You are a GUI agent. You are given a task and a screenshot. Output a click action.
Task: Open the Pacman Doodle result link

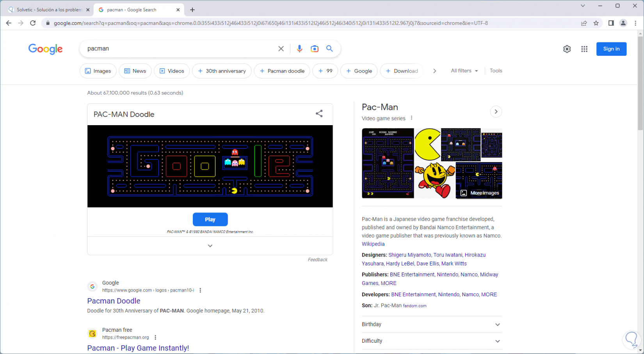coord(114,301)
